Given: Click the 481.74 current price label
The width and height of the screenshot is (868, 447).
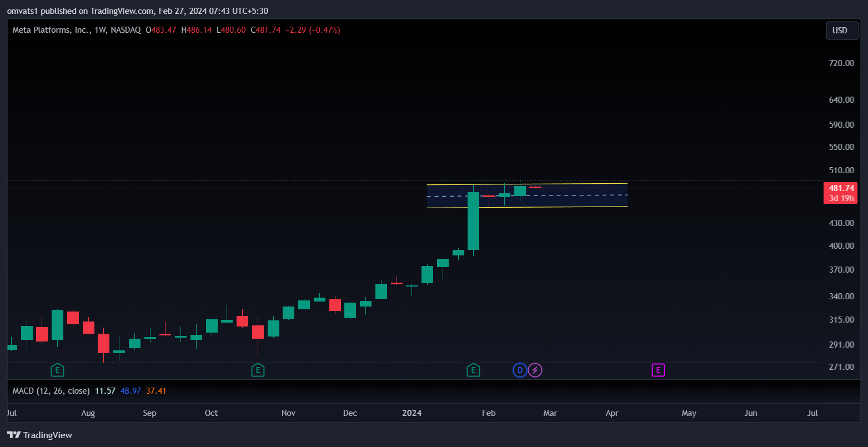Looking at the screenshot, I should coord(841,188).
